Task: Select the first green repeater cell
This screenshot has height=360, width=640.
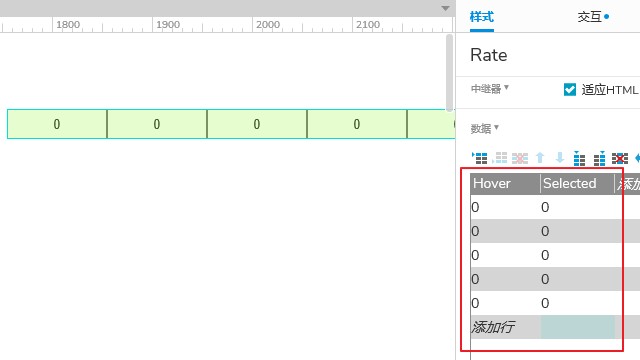Action: pos(57,124)
